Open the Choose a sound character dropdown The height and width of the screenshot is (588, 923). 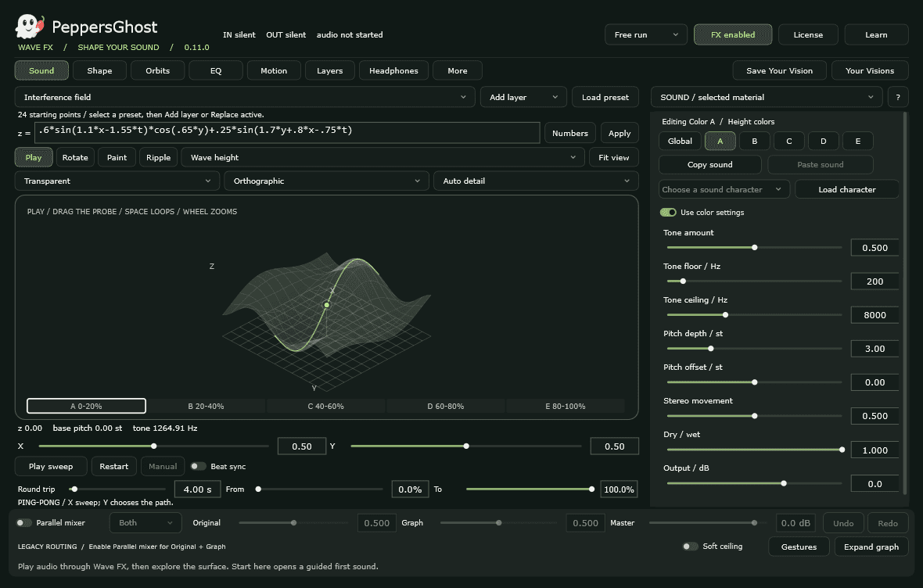click(x=724, y=189)
